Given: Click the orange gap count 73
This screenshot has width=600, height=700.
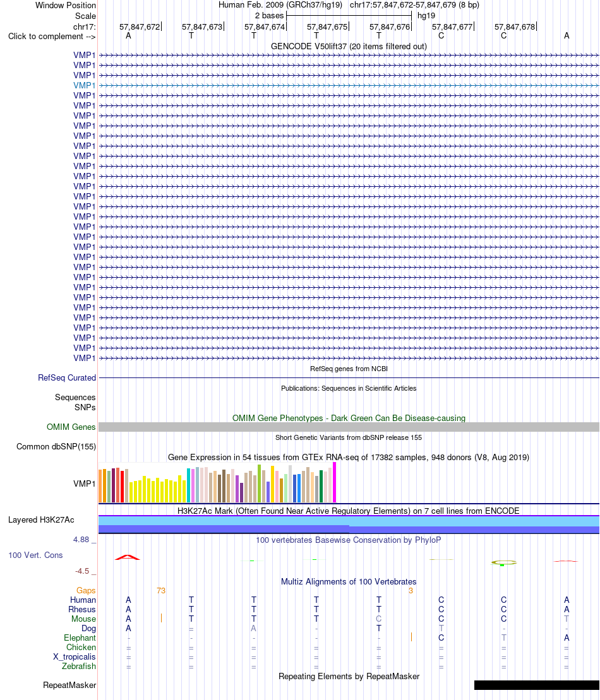Looking at the screenshot, I should coord(161,591).
